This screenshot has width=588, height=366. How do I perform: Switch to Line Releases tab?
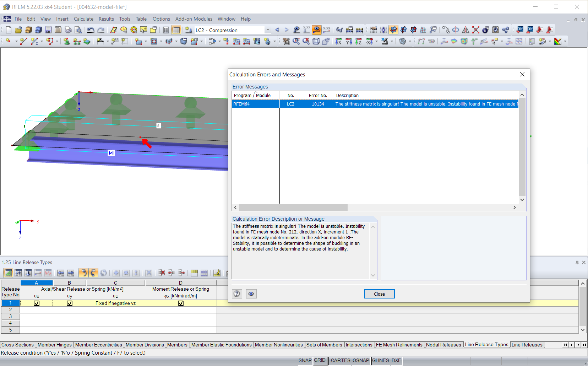pyautogui.click(x=527, y=345)
